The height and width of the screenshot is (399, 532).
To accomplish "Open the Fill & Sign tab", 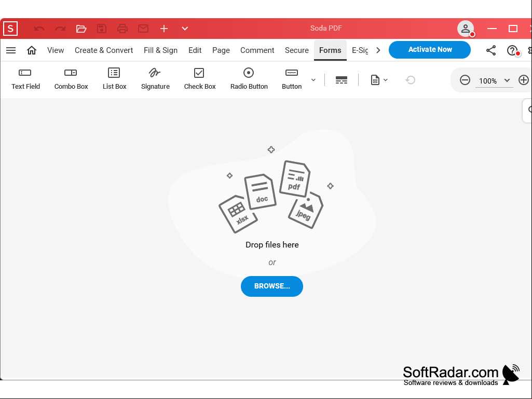I will (x=160, y=50).
